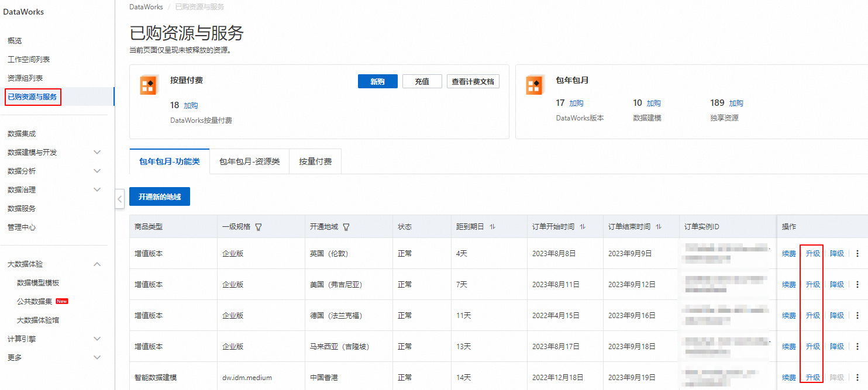Sort by 订单开始时间 column arrows
This screenshot has width=868, height=390.
pos(583,226)
